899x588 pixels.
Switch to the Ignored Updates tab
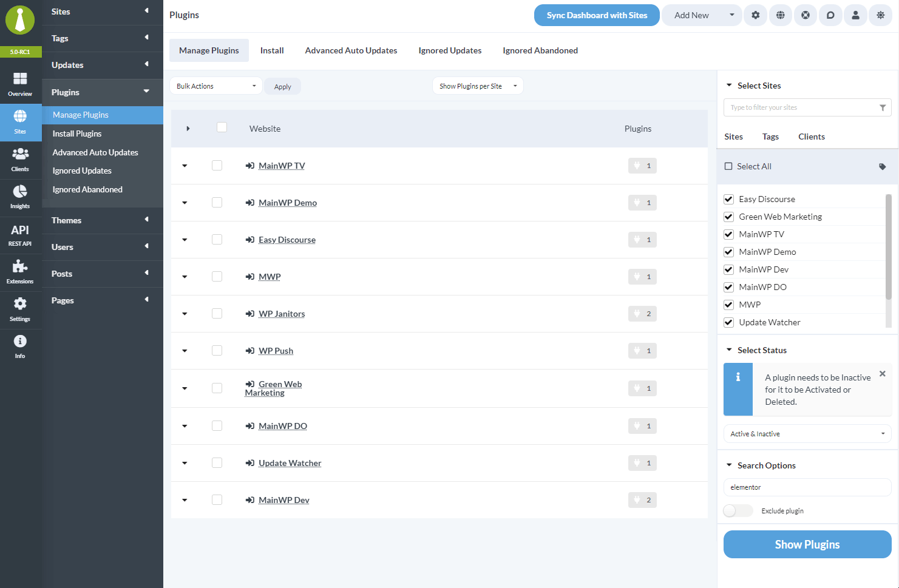pyautogui.click(x=449, y=50)
